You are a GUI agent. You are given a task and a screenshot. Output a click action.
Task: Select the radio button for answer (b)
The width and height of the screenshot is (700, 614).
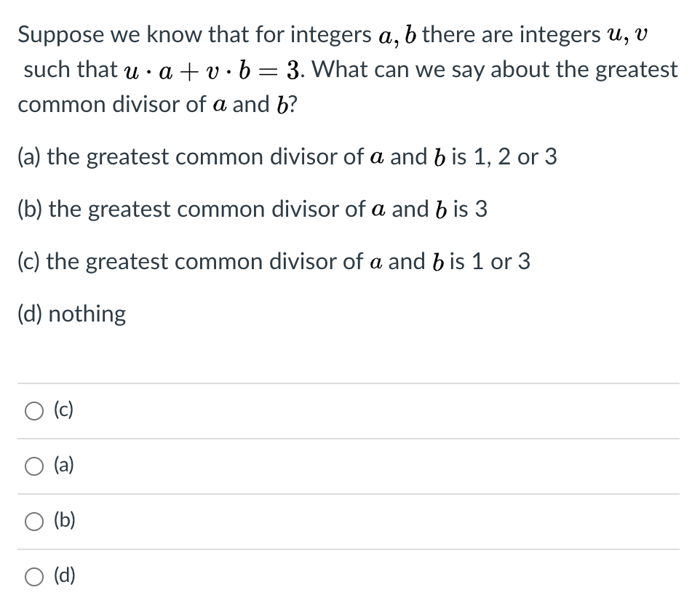point(33,521)
